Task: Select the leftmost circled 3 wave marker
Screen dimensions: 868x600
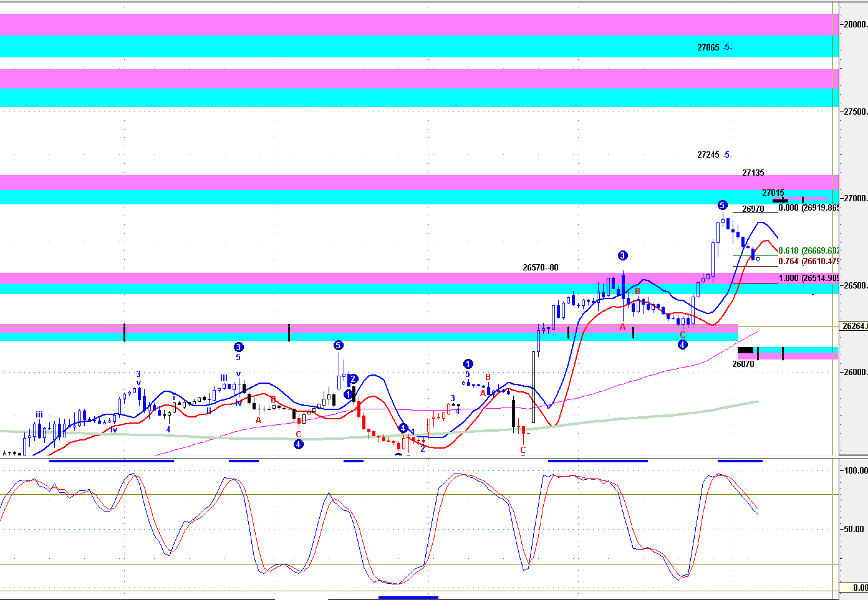Action: 238,347
